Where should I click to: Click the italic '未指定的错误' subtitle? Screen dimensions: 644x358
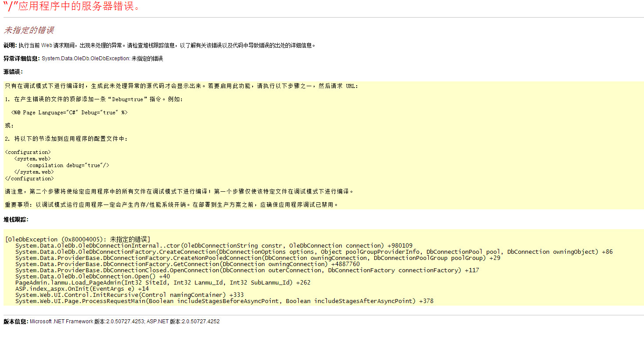tap(29, 30)
